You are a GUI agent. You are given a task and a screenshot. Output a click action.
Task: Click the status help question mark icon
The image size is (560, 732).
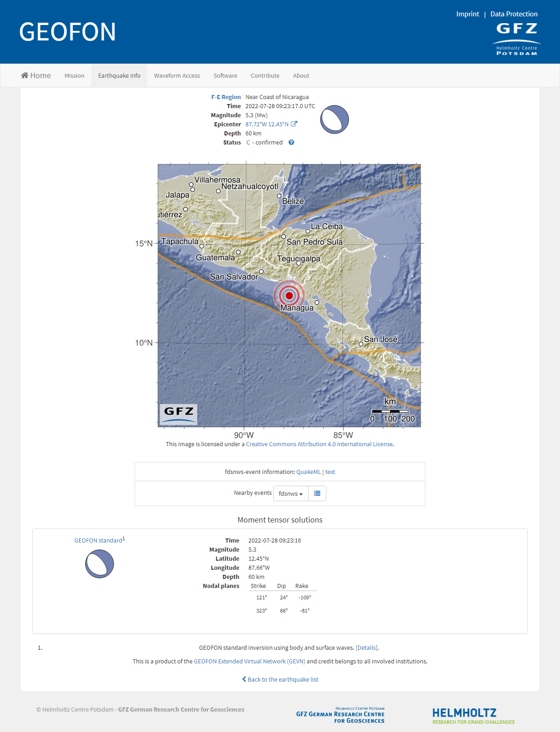tap(291, 142)
